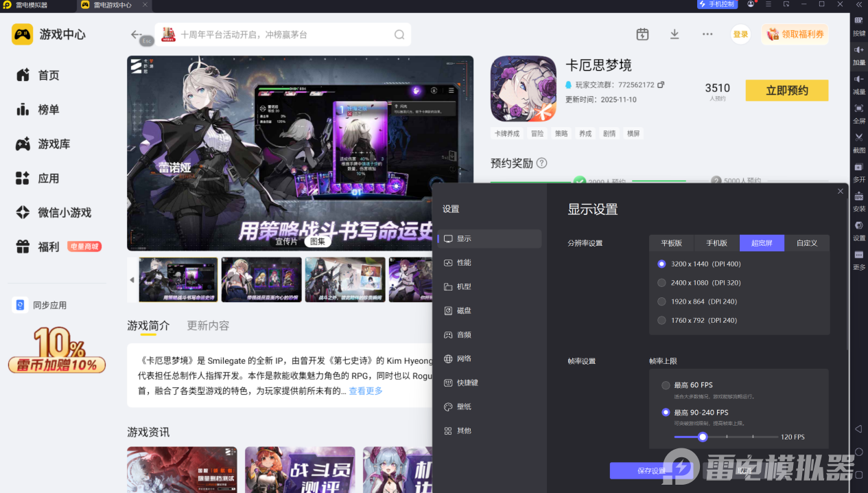The width and height of the screenshot is (868, 493).
Task: Click the search magnifier icon
Action: (x=399, y=34)
